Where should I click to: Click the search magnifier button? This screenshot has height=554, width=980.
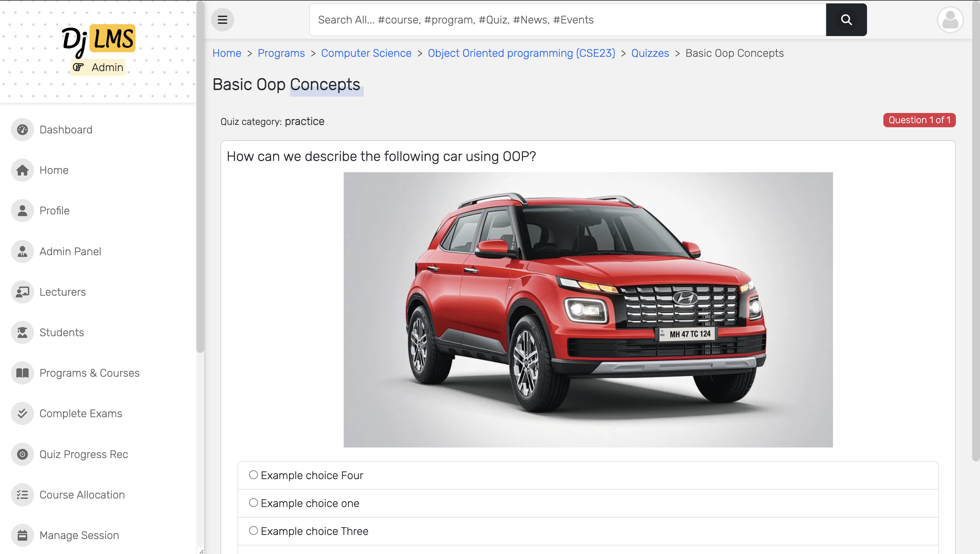(x=846, y=20)
